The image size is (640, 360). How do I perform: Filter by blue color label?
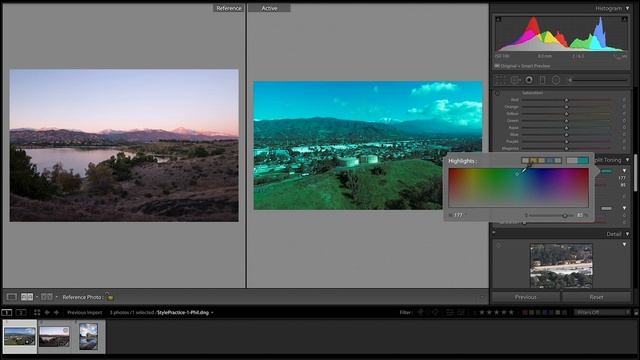click(545, 312)
